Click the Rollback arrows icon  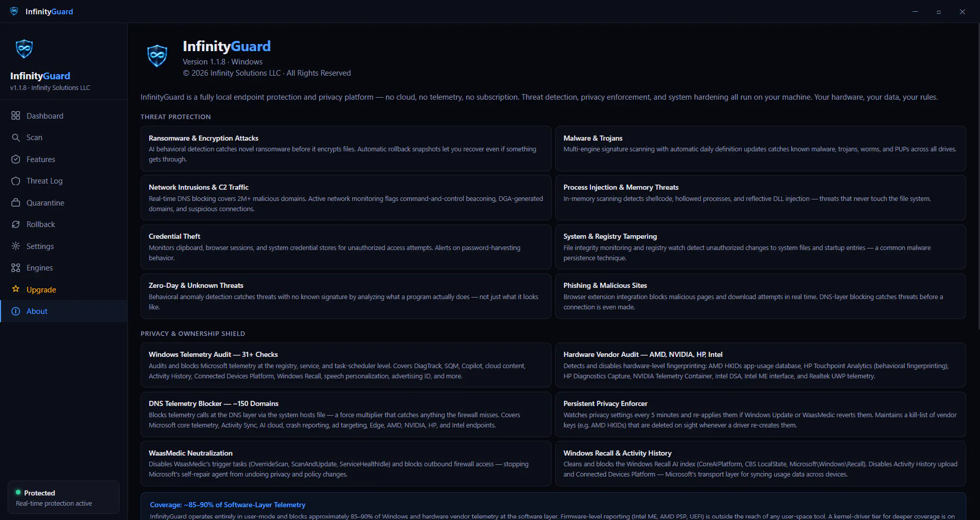16,224
